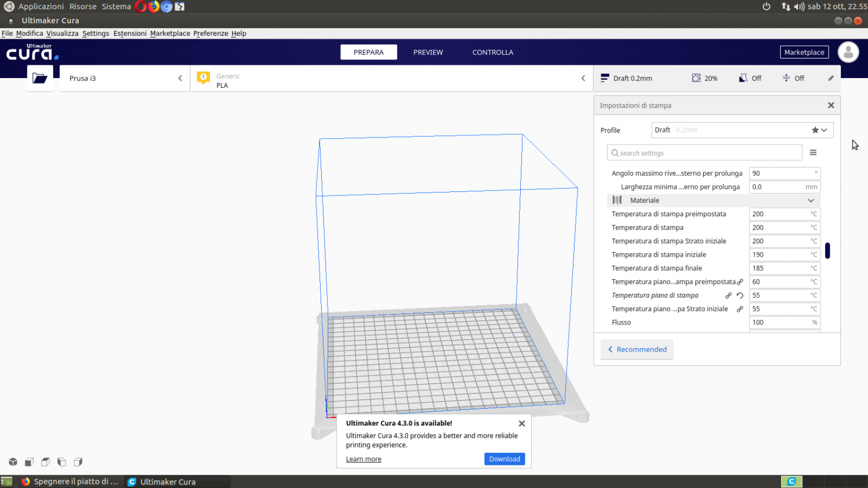The width and height of the screenshot is (868, 488).
Task: Click the Flusso value field
Action: (x=785, y=323)
